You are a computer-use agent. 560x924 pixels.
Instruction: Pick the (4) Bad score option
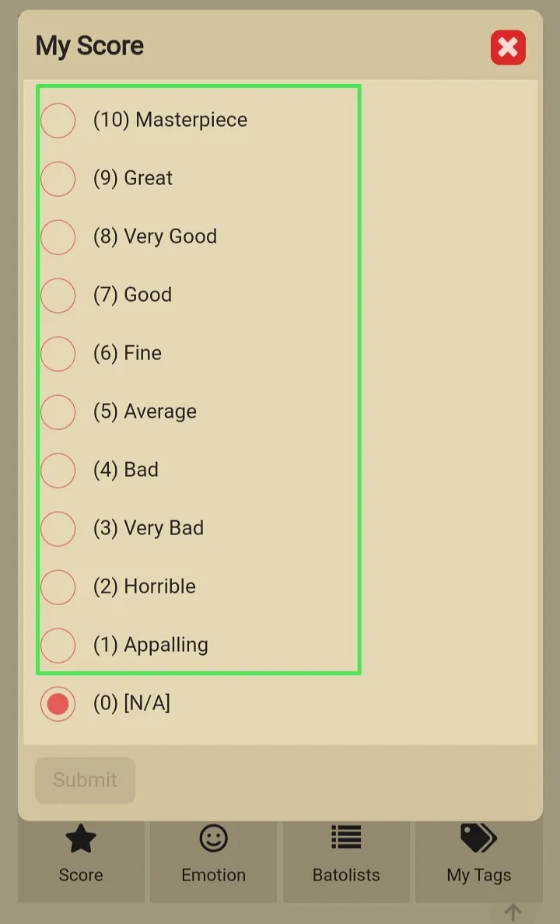[x=58, y=471]
